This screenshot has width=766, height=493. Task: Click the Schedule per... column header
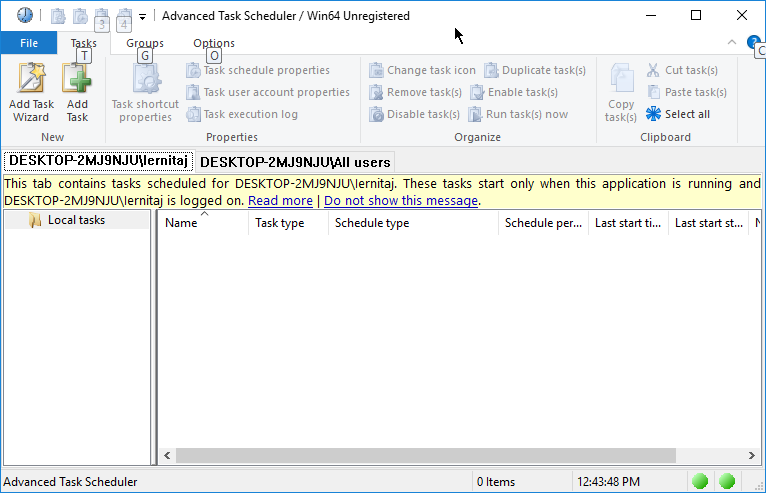543,223
